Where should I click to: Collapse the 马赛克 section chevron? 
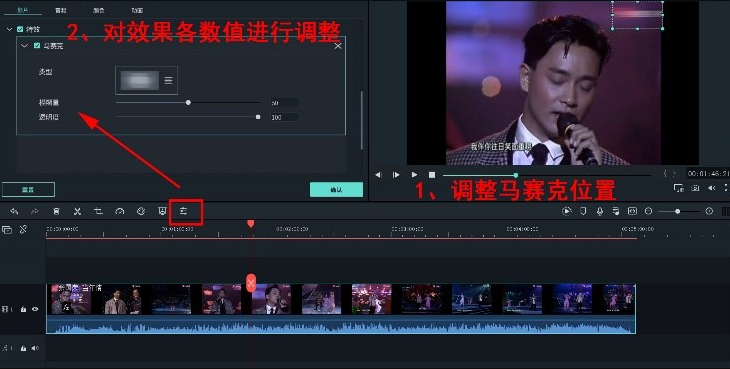coord(25,46)
